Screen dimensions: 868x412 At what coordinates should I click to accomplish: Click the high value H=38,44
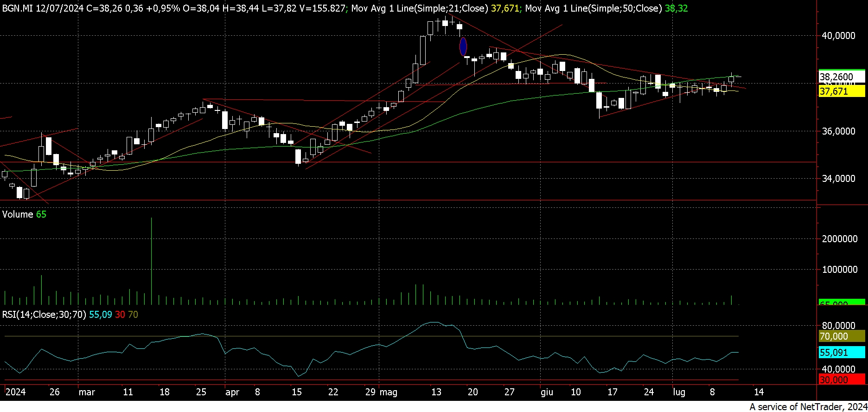click(x=241, y=8)
